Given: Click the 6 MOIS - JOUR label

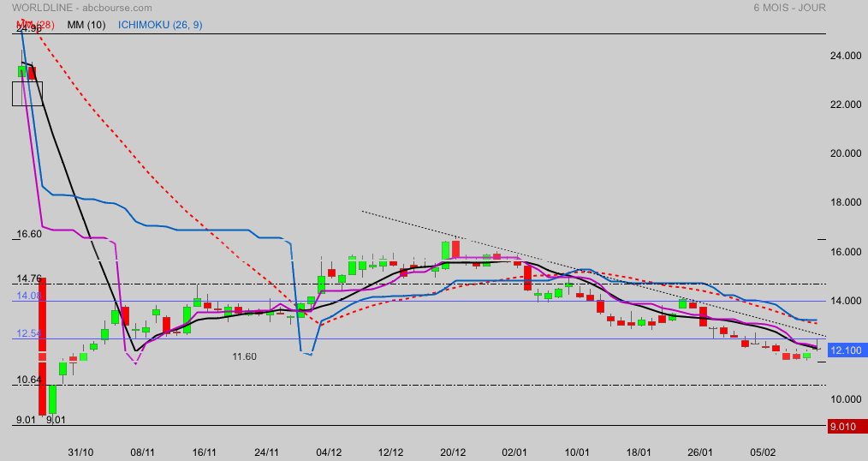Looking at the screenshot, I should point(789,8).
